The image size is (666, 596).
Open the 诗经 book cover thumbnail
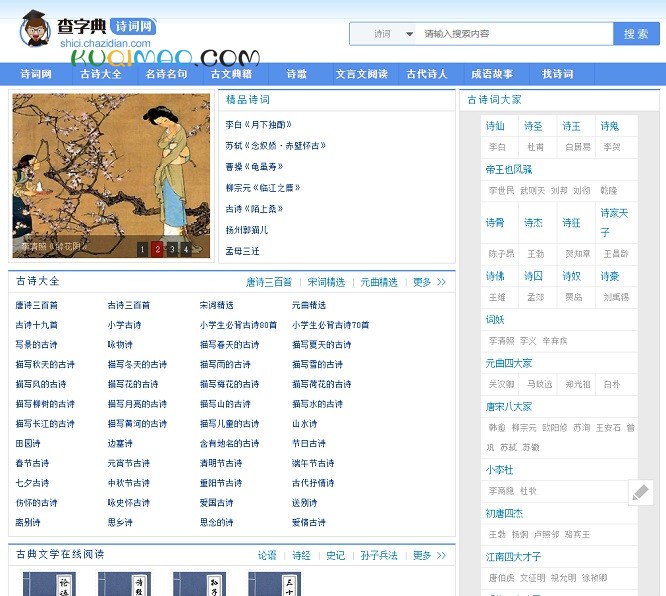click(124, 584)
